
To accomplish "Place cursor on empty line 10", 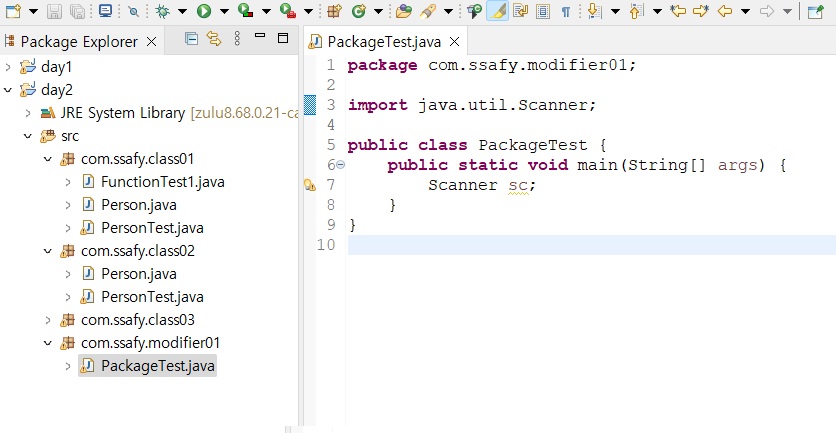I will tap(591, 245).
